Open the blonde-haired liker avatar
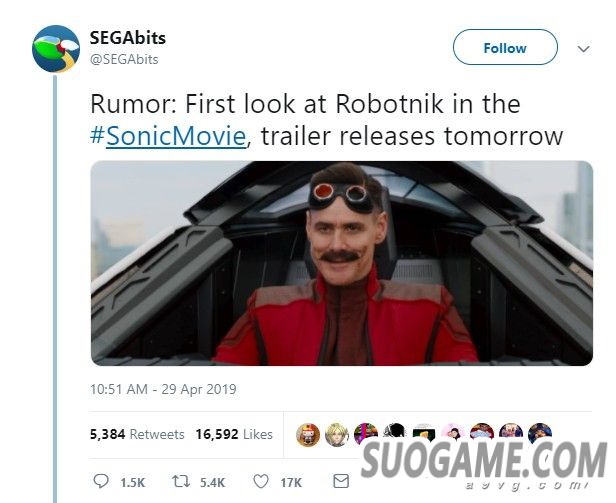The width and height of the screenshot is (616, 503). [337, 435]
